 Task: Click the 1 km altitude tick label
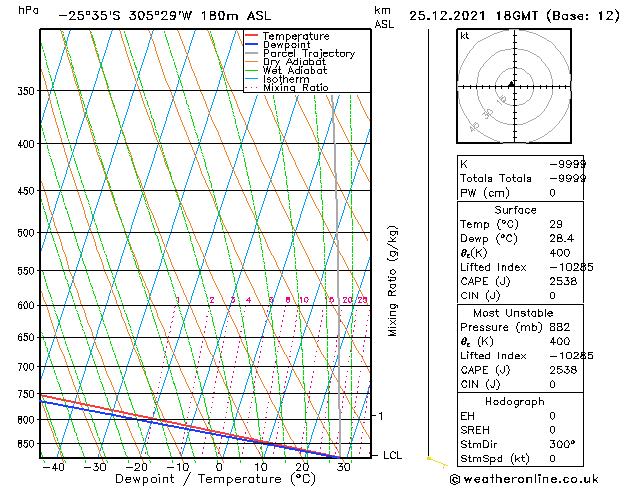coord(381,416)
